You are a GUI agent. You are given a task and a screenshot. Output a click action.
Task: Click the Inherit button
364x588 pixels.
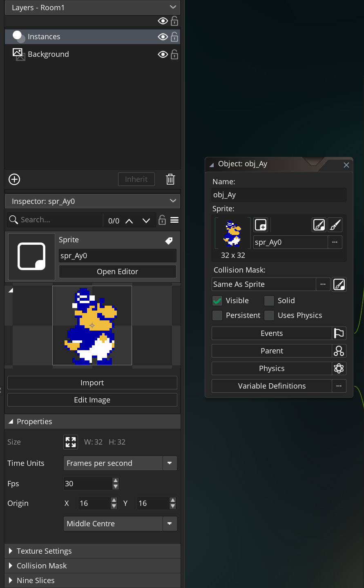[136, 179]
